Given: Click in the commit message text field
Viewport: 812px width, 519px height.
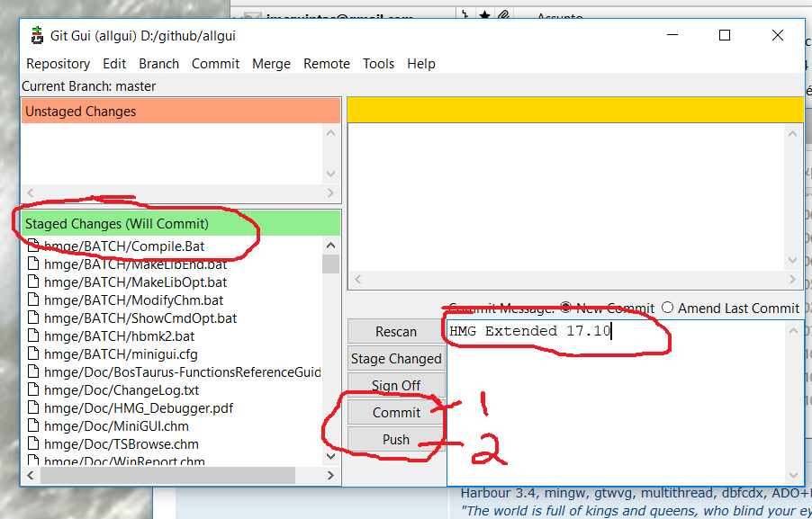Looking at the screenshot, I should (x=617, y=403).
